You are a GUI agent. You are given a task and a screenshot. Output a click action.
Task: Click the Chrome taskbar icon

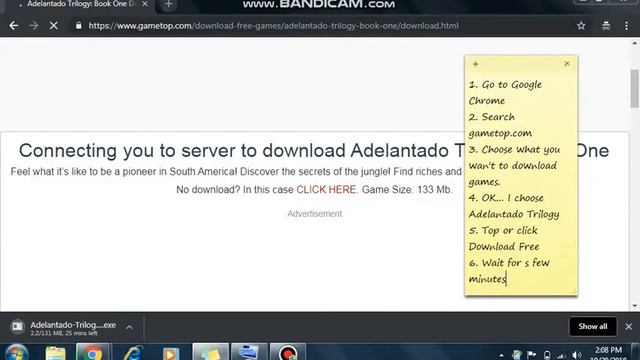click(x=93, y=353)
